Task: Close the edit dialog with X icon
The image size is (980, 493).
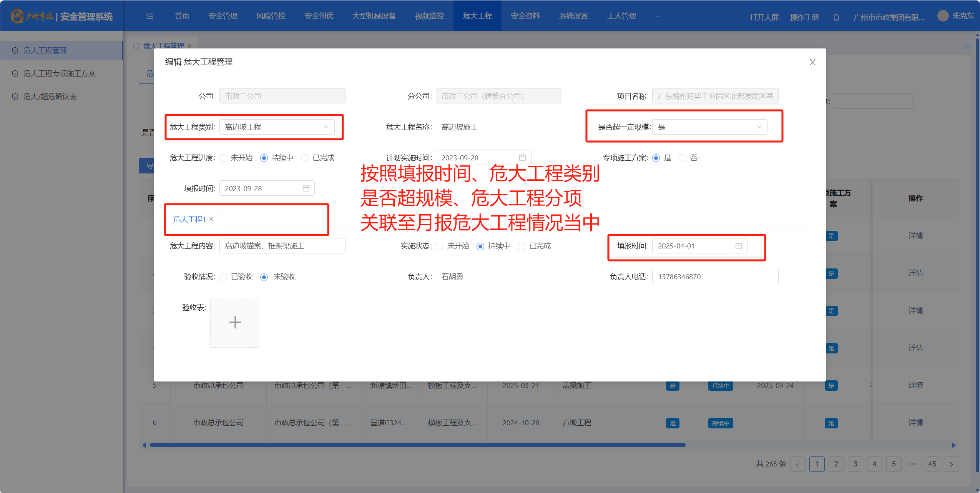Action: (x=812, y=62)
